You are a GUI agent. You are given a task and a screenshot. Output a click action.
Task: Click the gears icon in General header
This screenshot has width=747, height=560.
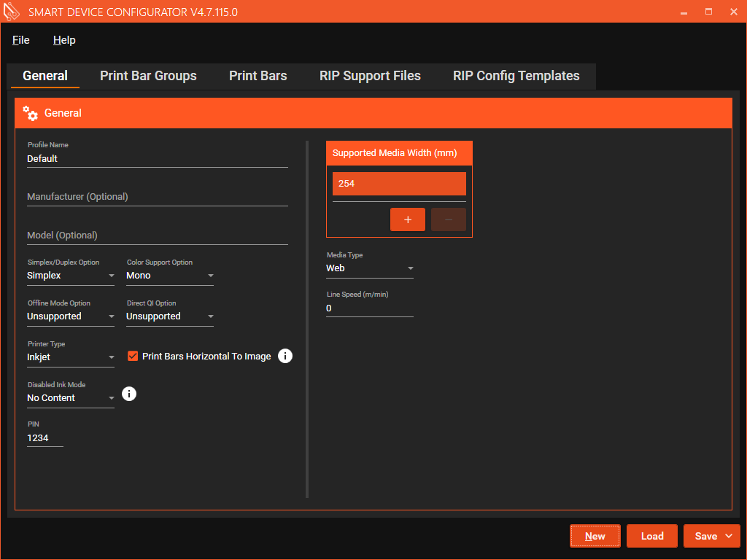point(30,113)
